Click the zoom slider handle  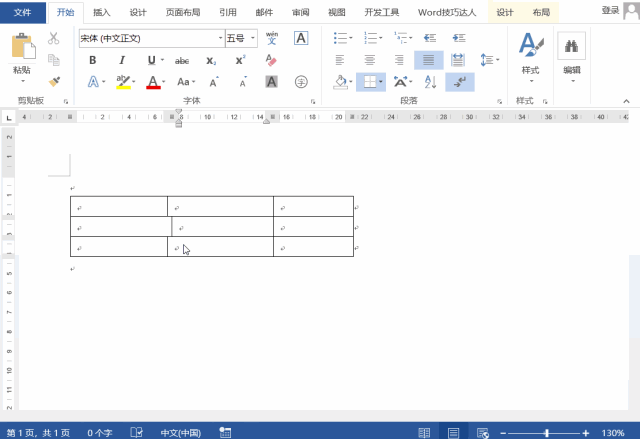click(547, 433)
